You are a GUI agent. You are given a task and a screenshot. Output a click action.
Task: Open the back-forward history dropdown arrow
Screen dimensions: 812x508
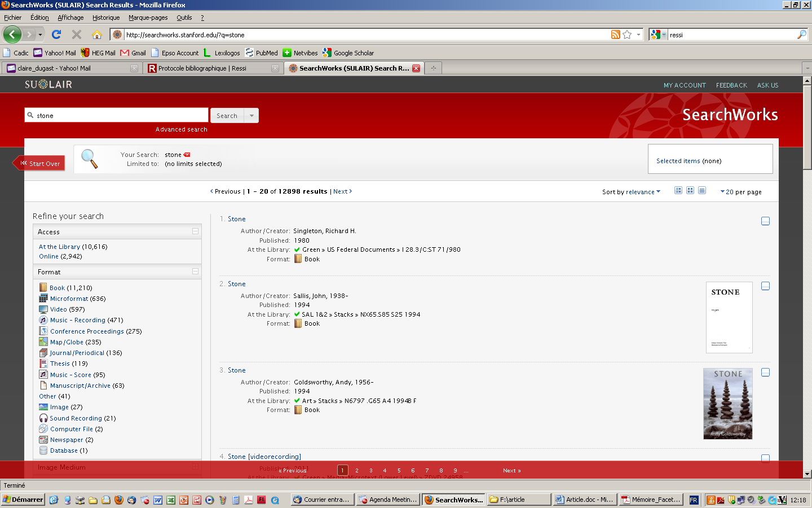(x=40, y=34)
